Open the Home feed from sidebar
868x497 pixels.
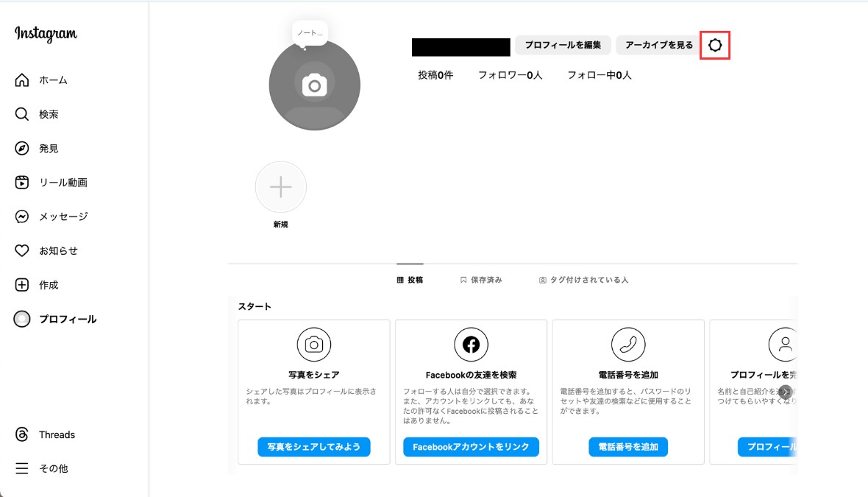[x=23, y=80]
